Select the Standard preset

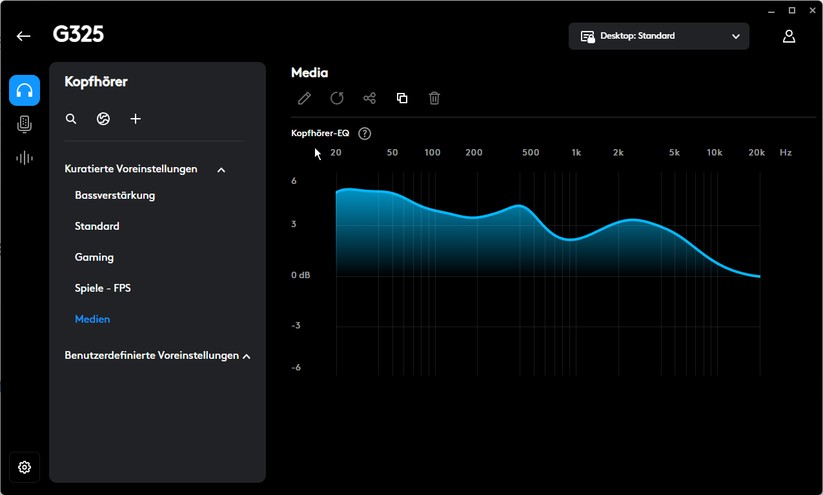pos(97,226)
